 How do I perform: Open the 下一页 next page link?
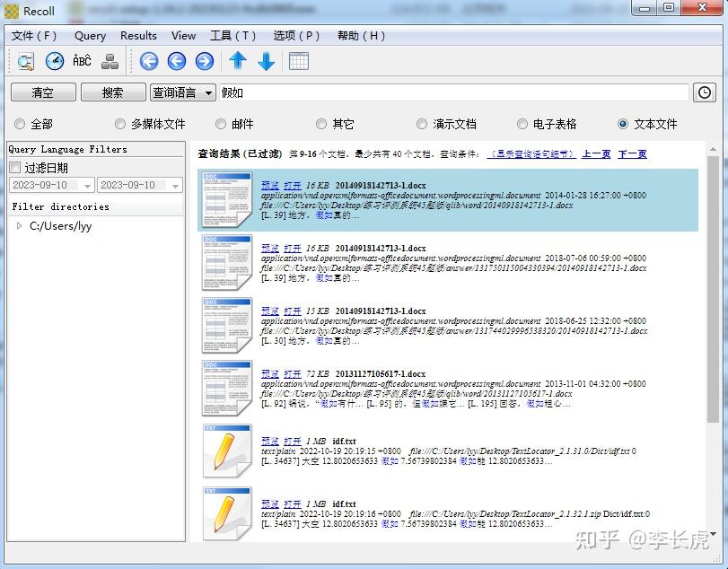point(632,153)
